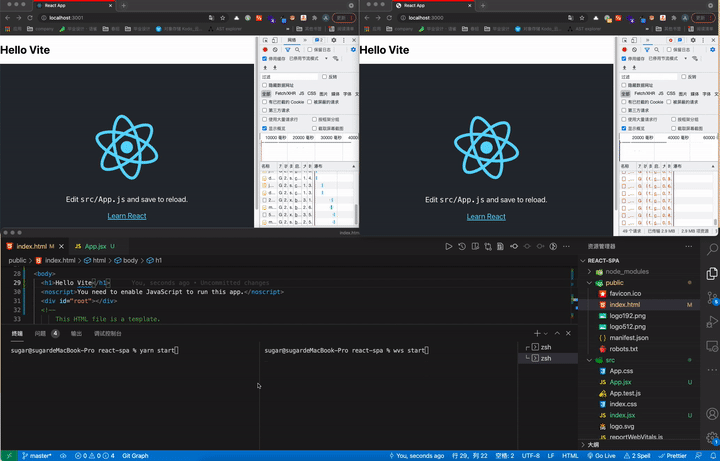Click the notifications bell in status bar

point(713,456)
